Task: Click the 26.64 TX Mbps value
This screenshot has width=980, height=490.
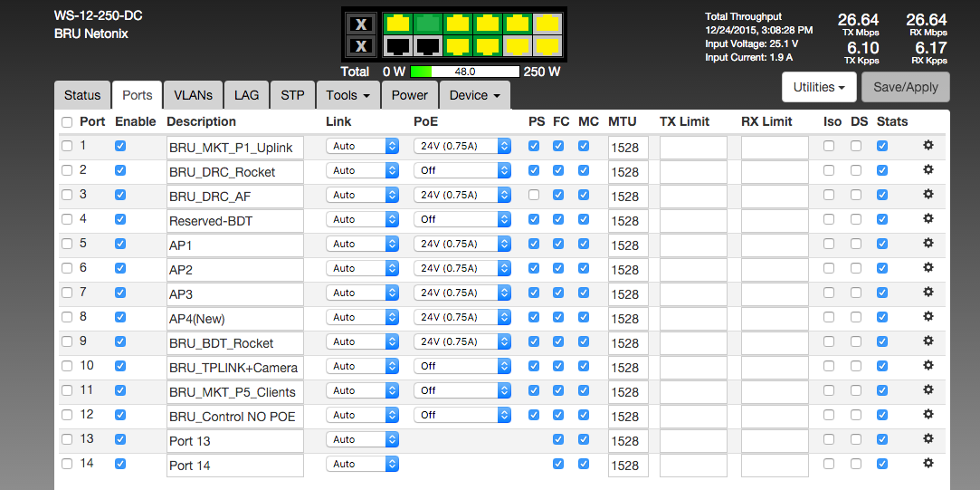Action: tap(858, 20)
